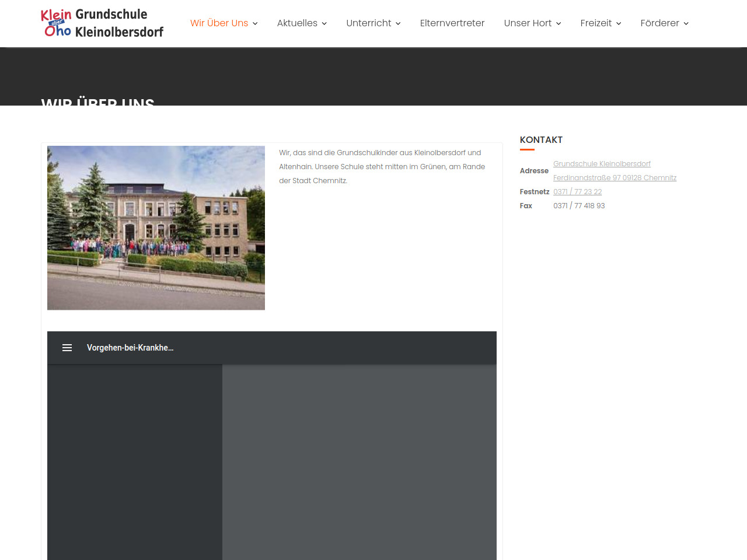The height and width of the screenshot is (560, 747).
Task: Go to the Aktuelles menu item
Action: (297, 23)
